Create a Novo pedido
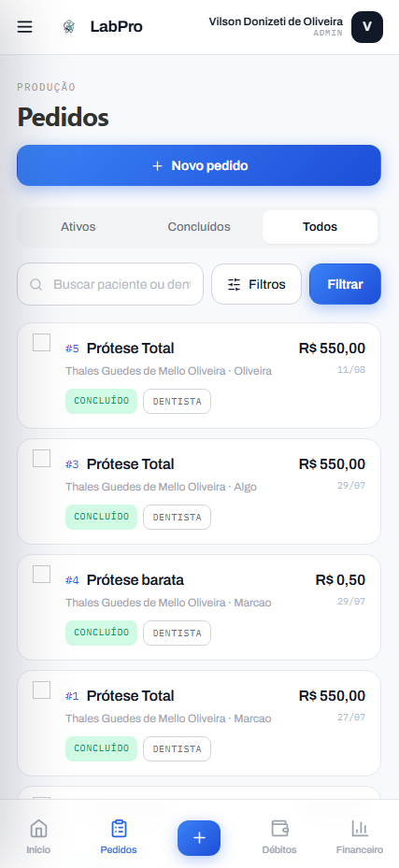This screenshot has height=868, width=399. pyautogui.click(x=199, y=165)
